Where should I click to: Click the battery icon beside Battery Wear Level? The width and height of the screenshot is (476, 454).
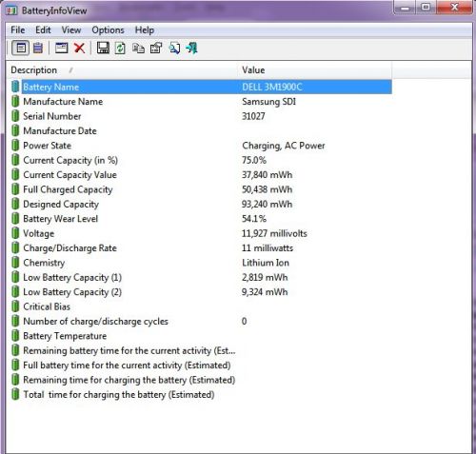15,219
